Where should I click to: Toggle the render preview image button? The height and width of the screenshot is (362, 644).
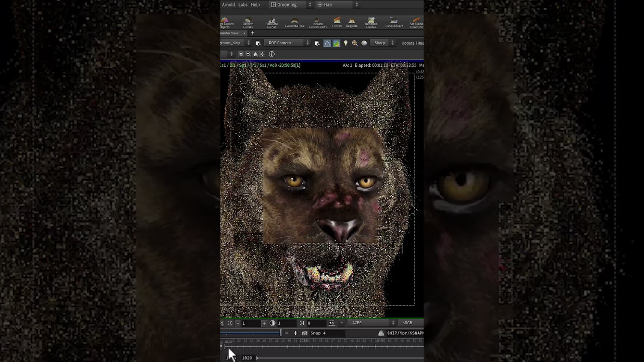pos(336,43)
